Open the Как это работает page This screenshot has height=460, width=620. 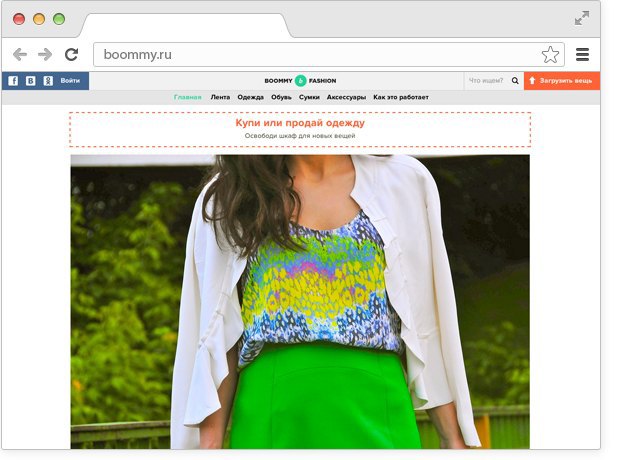click(x=400, y=98)
